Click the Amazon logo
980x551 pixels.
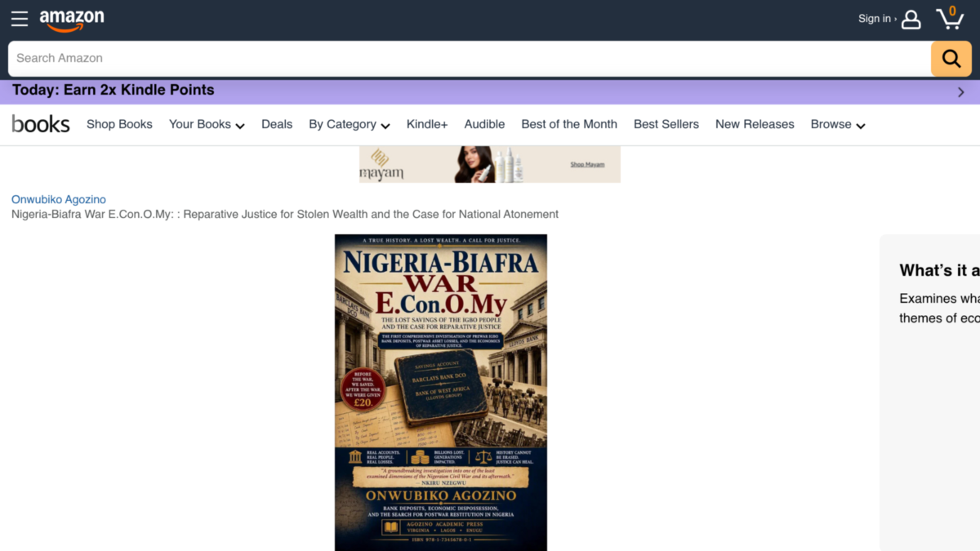click(72, 20)
